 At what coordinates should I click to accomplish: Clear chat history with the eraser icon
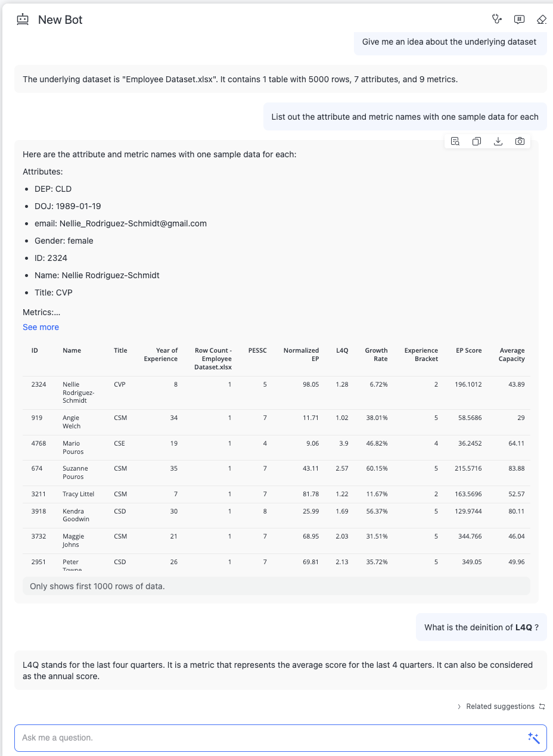[x=541, y=19]
